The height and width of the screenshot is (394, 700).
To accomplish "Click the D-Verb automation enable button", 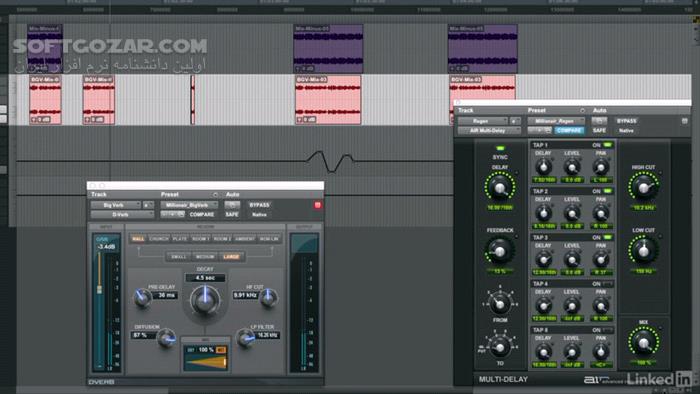I will pos(232,205).
